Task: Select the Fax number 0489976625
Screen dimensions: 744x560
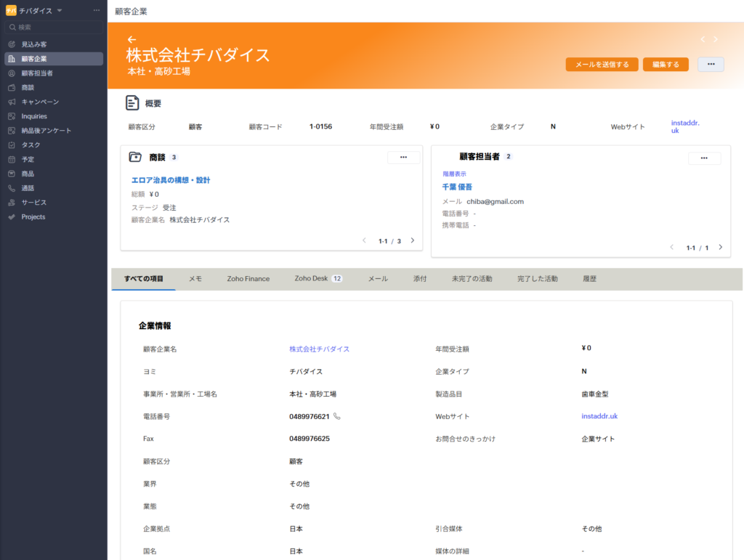Action: pos(310,439)
